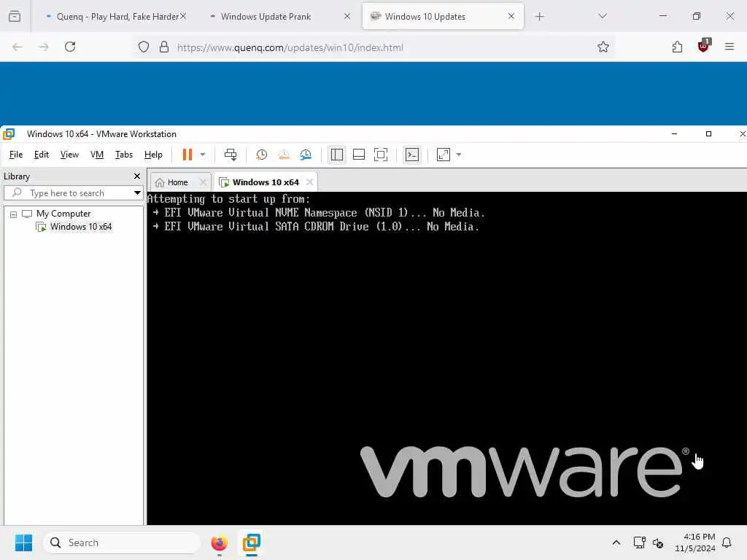Screen dimensions: 747x560
Task: Open the Help menu in VMware
Action: coord(153,155)
